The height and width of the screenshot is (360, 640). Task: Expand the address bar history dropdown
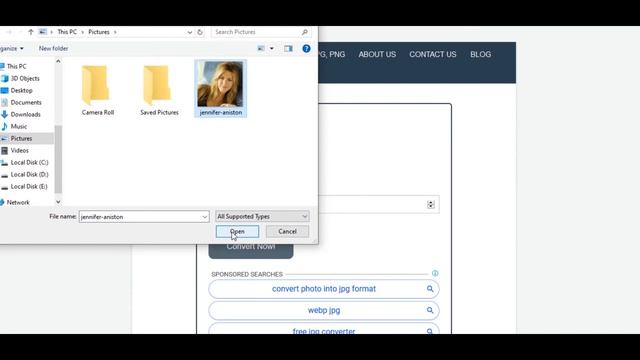190,32
